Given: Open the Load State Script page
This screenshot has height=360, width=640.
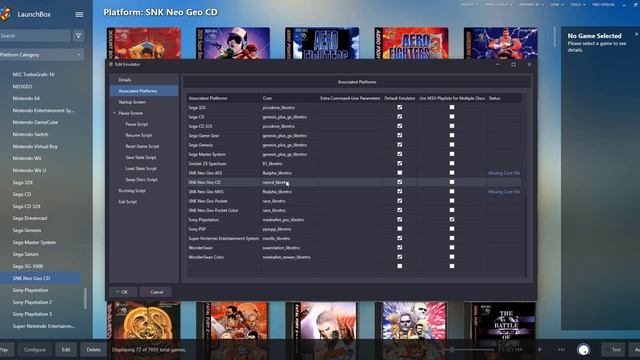Looking at the screenshot, I should [x=141, y=168].
